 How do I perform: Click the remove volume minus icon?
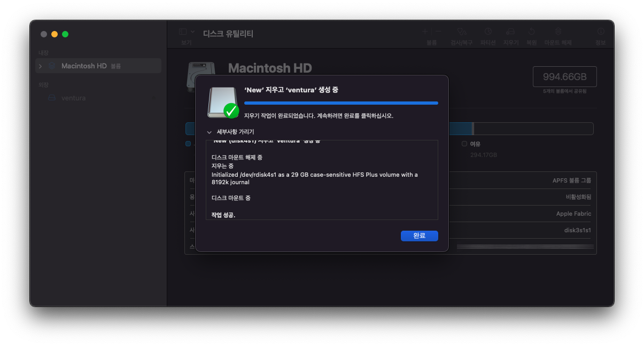(438, 32)
